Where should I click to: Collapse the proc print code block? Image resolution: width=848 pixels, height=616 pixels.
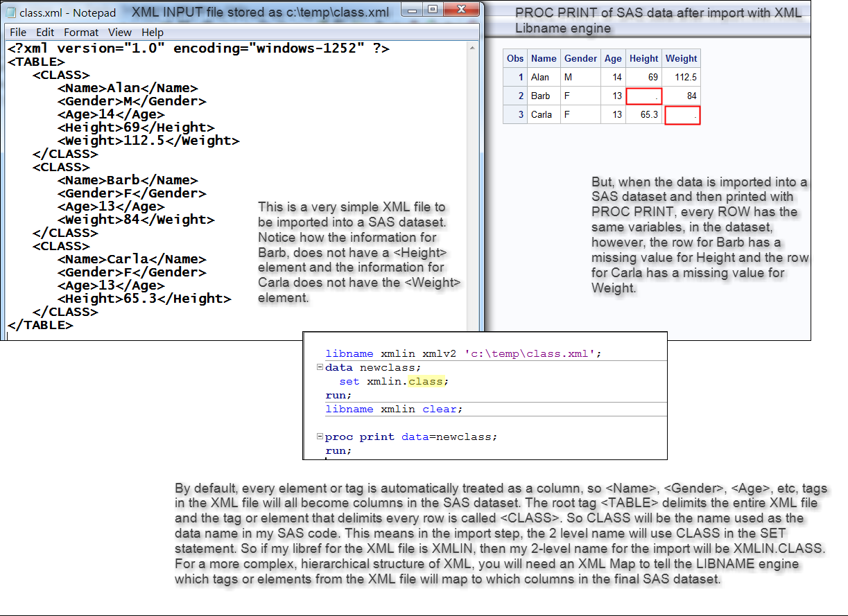pyautogui.click(x=320, y=437)
